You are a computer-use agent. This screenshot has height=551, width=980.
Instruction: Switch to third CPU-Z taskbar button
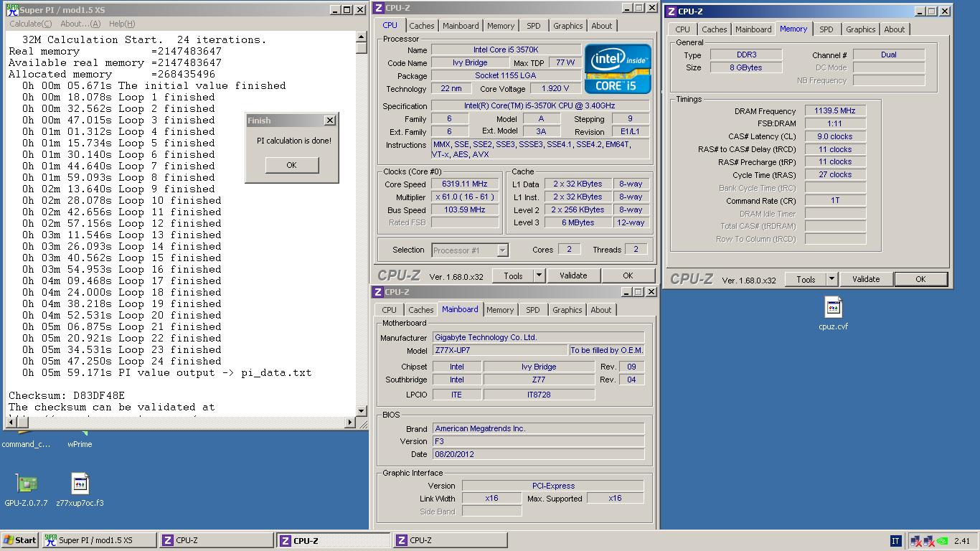450,540
